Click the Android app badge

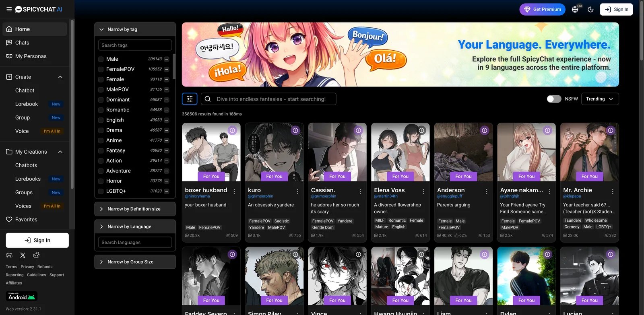[x=22, y=296]
